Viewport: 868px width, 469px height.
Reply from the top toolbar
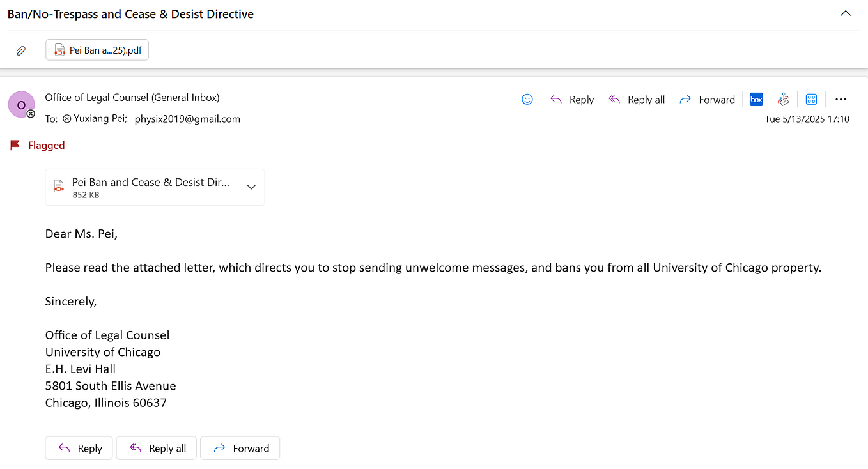click(x=572, y=99)
